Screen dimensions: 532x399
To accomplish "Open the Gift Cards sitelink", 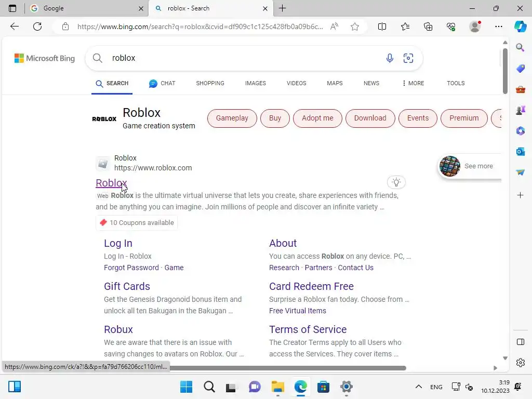I will point(127,286).
